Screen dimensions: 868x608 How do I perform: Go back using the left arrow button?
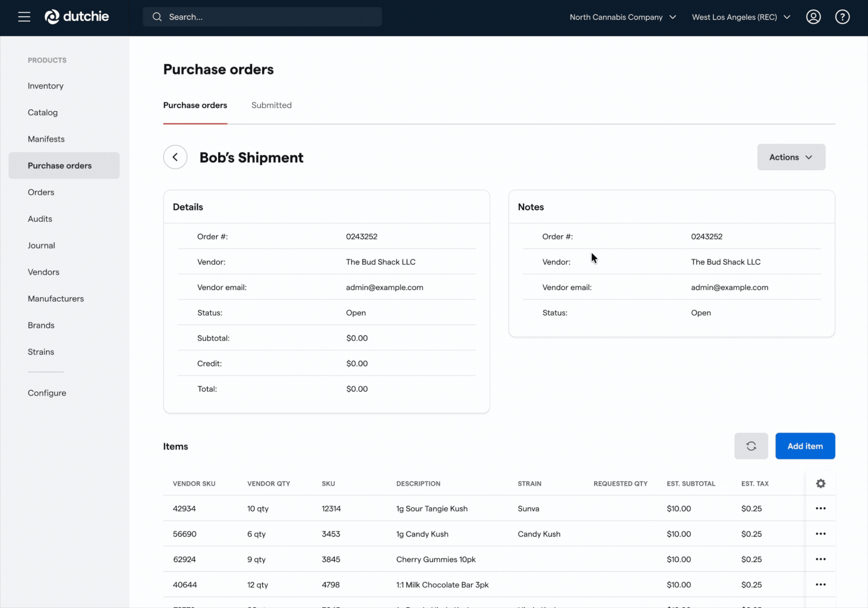point(175,157)
